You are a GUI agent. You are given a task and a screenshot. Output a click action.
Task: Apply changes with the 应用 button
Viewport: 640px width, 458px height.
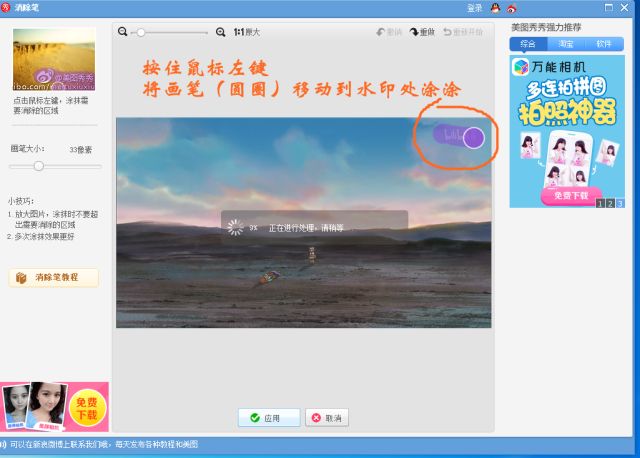(269, 418)
